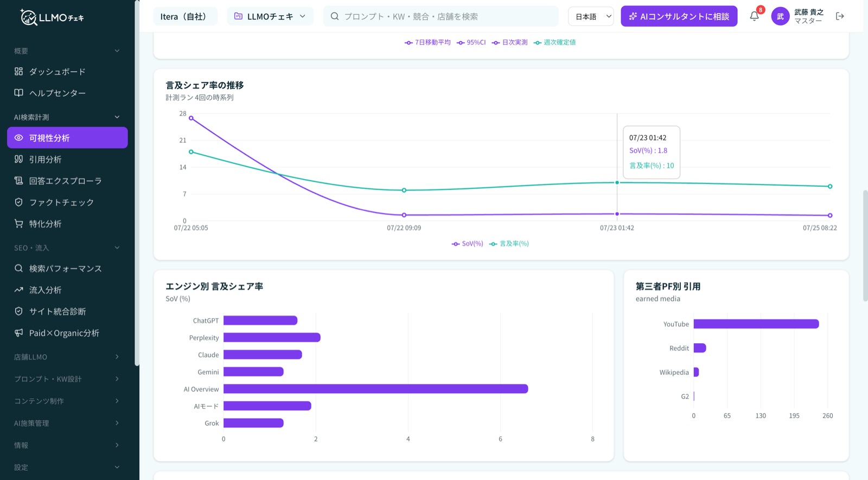The image size is (868, 480).
Task: Toggle 95%CI legend series
Action: [x=471, y=42]
